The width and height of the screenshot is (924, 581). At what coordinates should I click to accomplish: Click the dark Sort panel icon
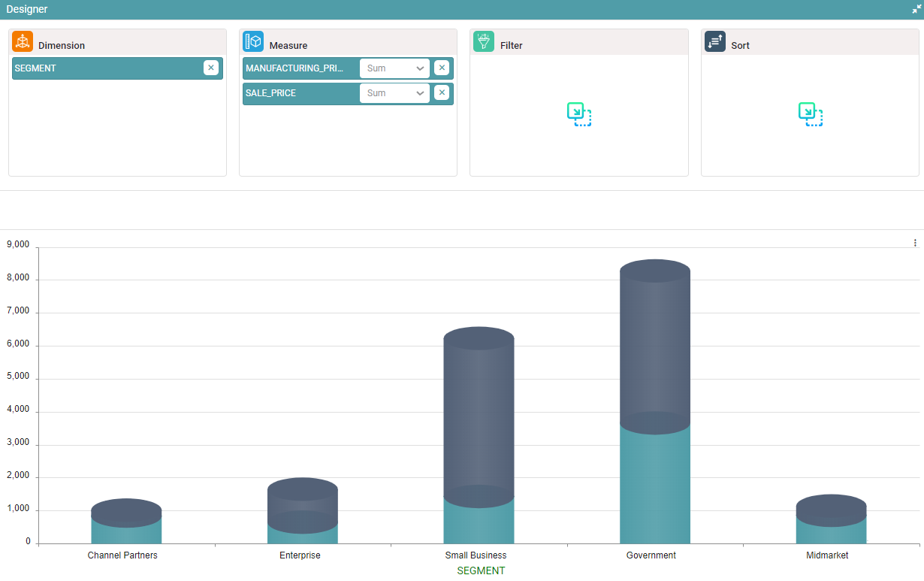click(714, 42)
